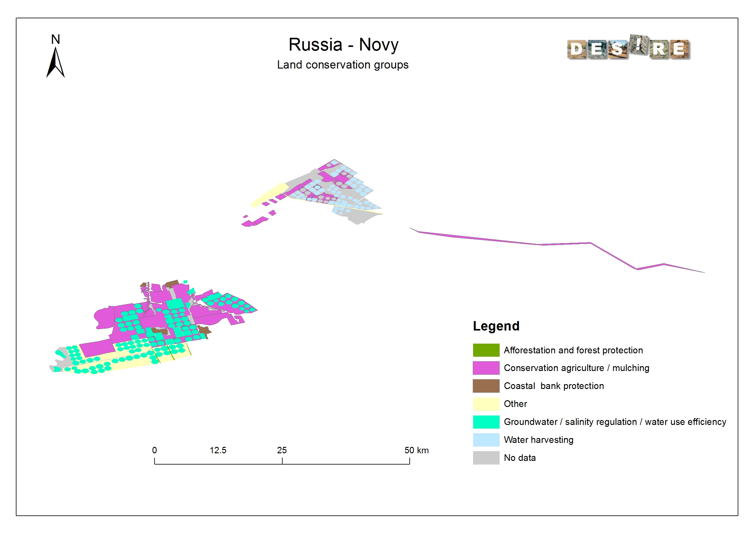Click the 0 scale bar label
The height and width of the screenshot is (534, 756).
(155, 450)
